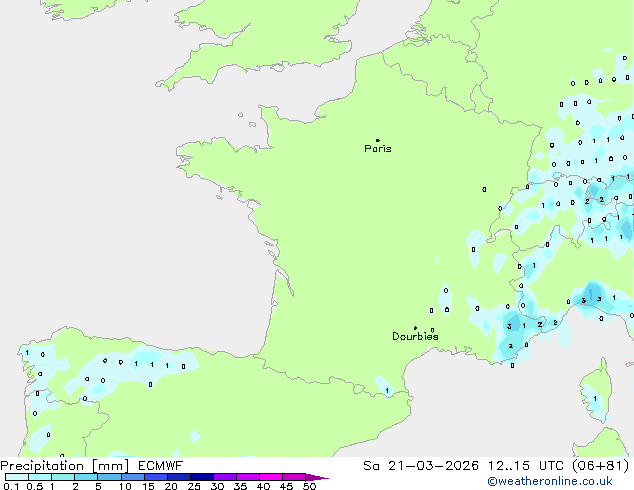This screenshot has width=634, height=490.
Task: Click the Dourbies place name label
Action: [415, 337]
